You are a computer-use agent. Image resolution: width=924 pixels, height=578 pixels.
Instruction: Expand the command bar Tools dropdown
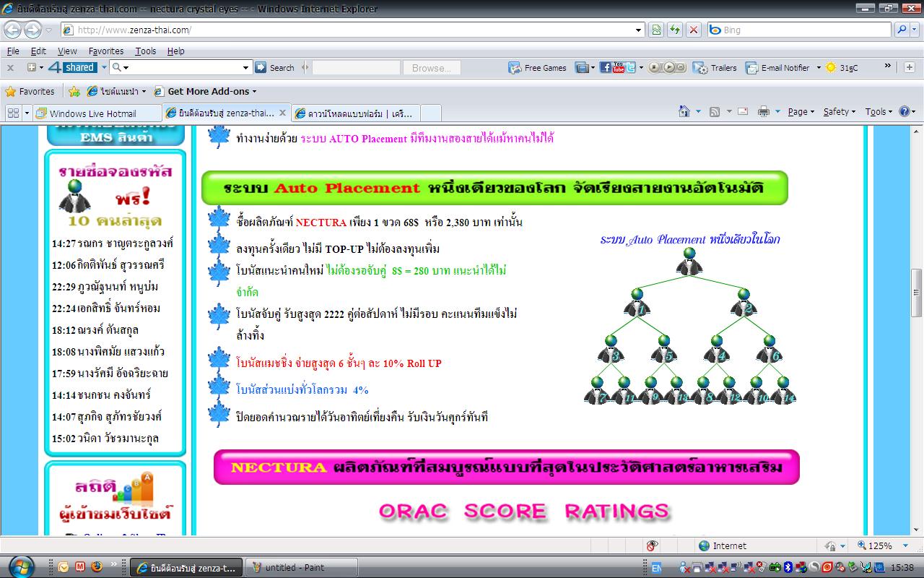tap(880, 111)
